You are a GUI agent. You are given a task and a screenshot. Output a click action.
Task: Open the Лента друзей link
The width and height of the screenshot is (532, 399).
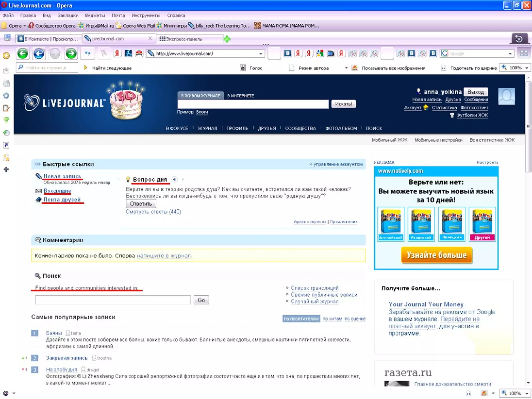[62, 199]
